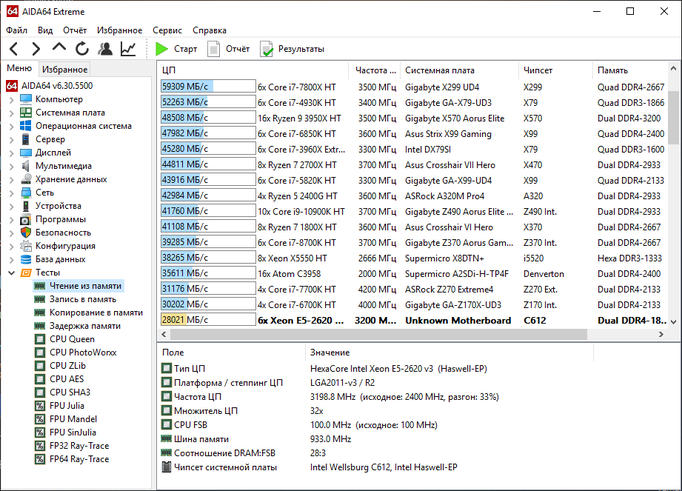Select the FP64 Ray-Trace benchmark

tap(79, 459)
